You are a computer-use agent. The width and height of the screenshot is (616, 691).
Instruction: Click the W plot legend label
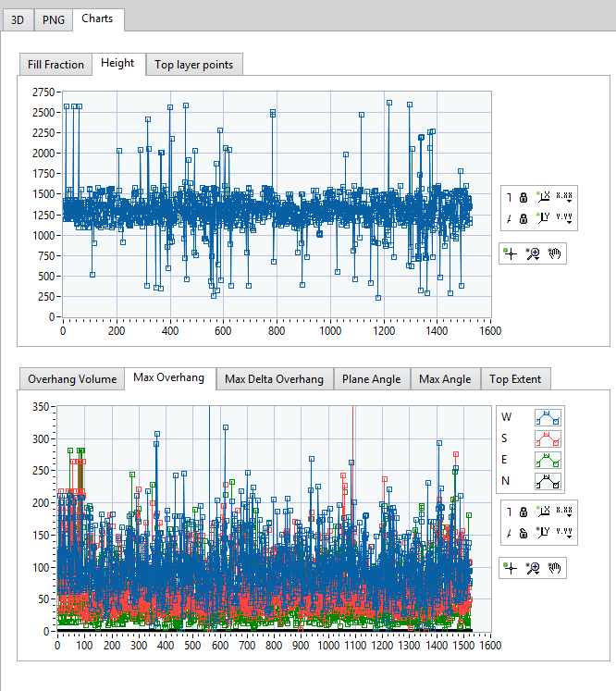(506, 417)
